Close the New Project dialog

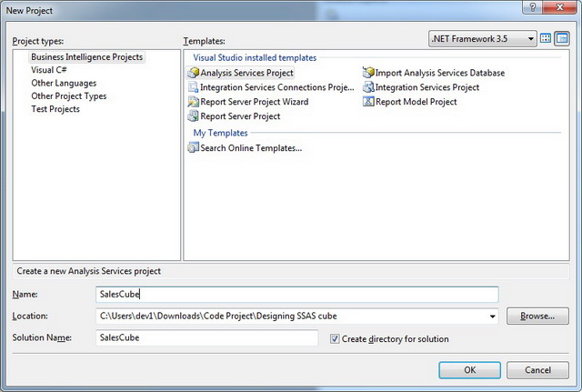coord(559,7)
